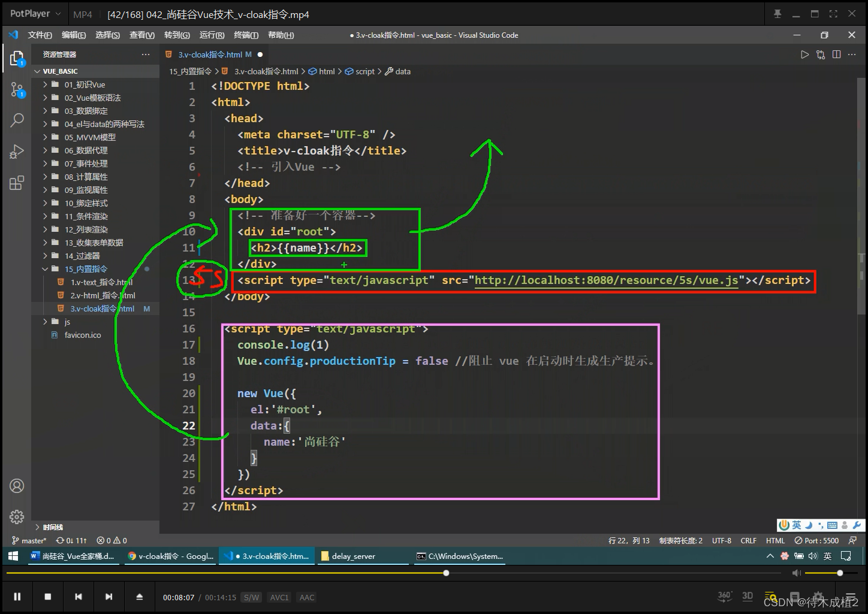Click the UTF-8 encoding indicator
Image resolution: width=868 pixels, height=614 pixels.
click(x=721, y=540)
